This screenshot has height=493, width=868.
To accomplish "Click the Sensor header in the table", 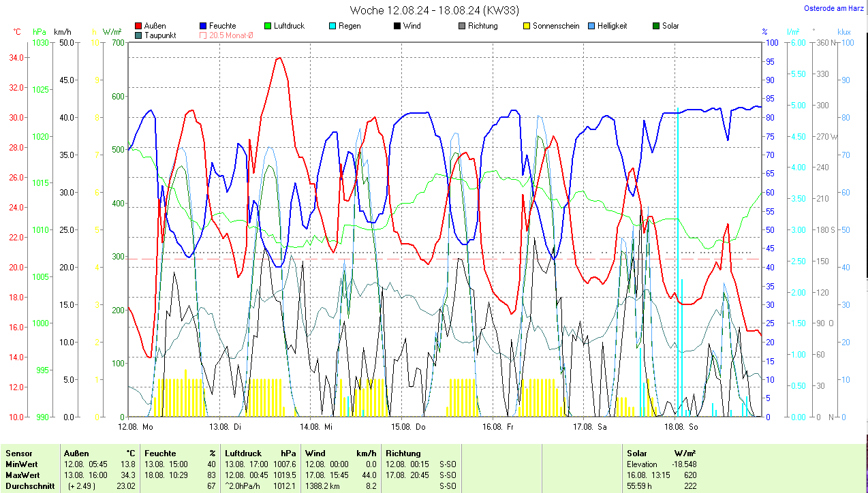I will (18, 453).
